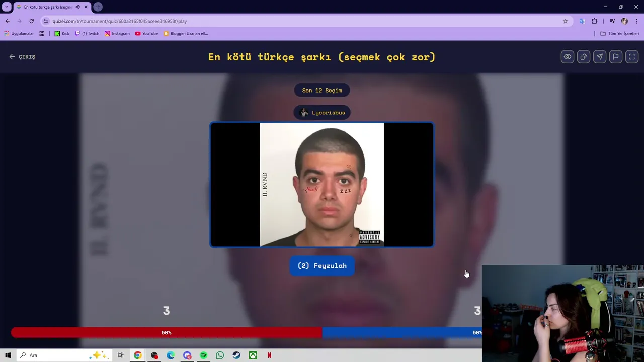Image resolution: width=644 pixels, height=362 pixels.
Task: Open the Instagram bookmark
Action: 117,34
